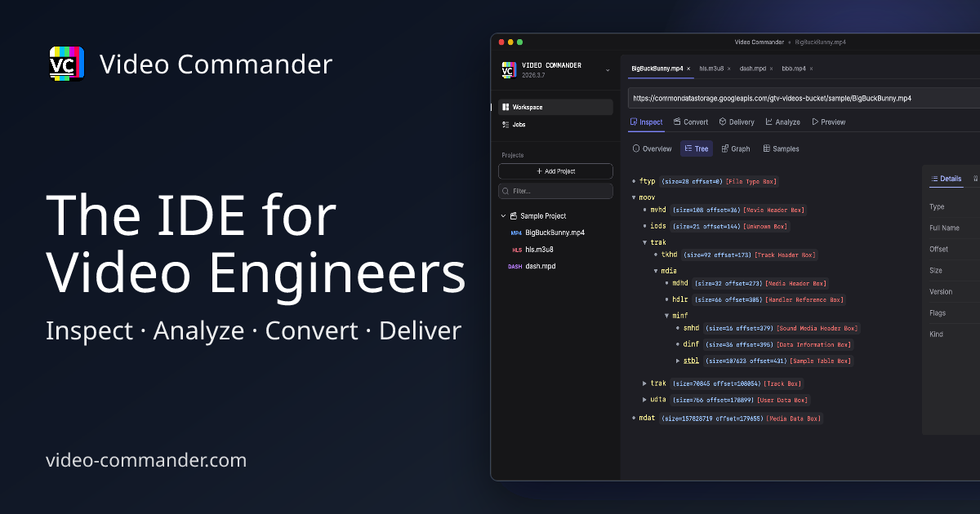Collapse the moov box node
This screenshot has height=514, width=980.
(x=634, y=197)
